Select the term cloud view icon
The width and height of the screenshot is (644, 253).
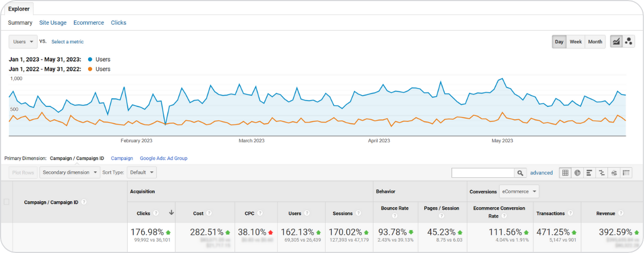click(614, 172)
